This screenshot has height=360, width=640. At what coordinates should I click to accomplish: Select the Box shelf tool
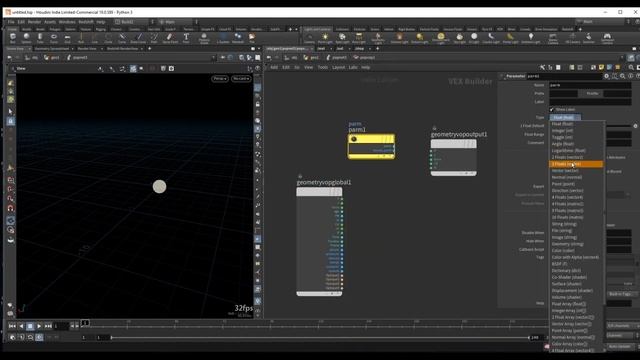point(13,38)
